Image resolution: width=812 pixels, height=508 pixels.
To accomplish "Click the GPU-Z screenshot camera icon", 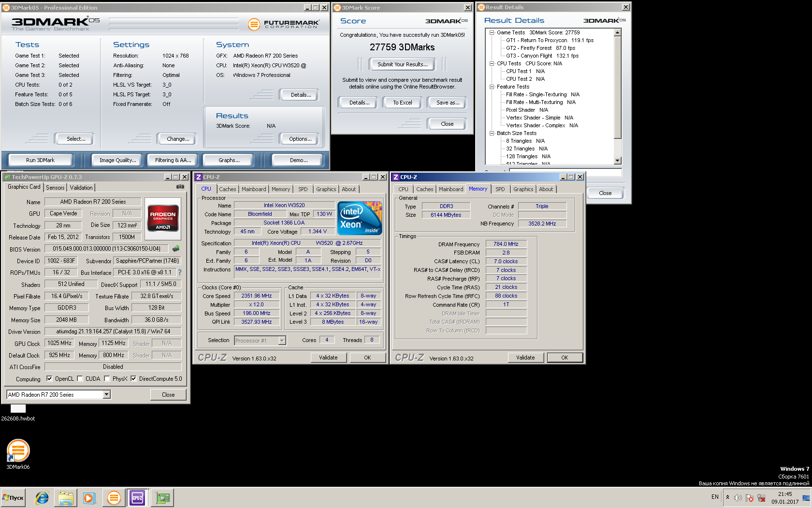I will tap(180, 186).
